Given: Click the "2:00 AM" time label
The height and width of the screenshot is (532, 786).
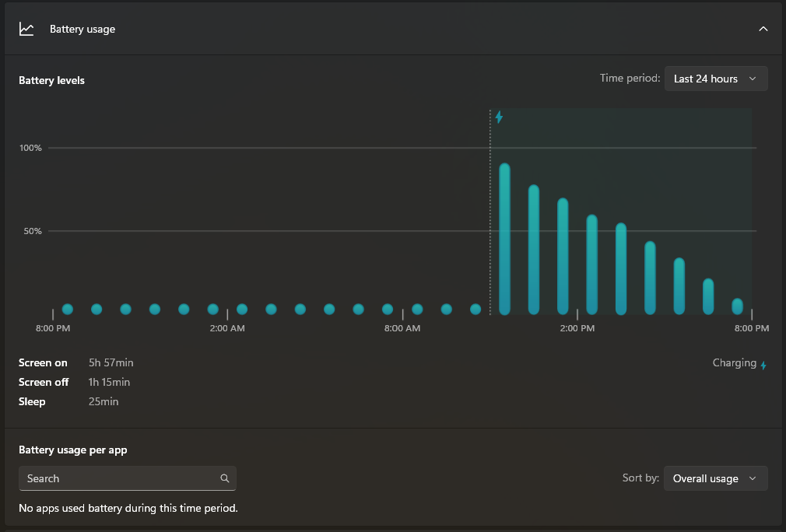Looking at the screenshot, I should pyautogui.click(x=227, y=328).
